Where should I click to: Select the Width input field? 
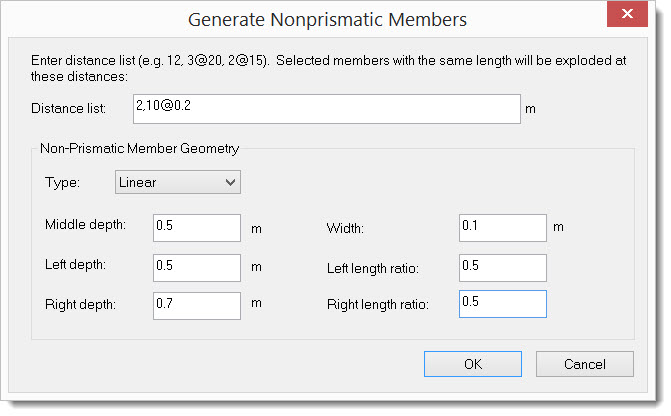click(x=502, y=227)
